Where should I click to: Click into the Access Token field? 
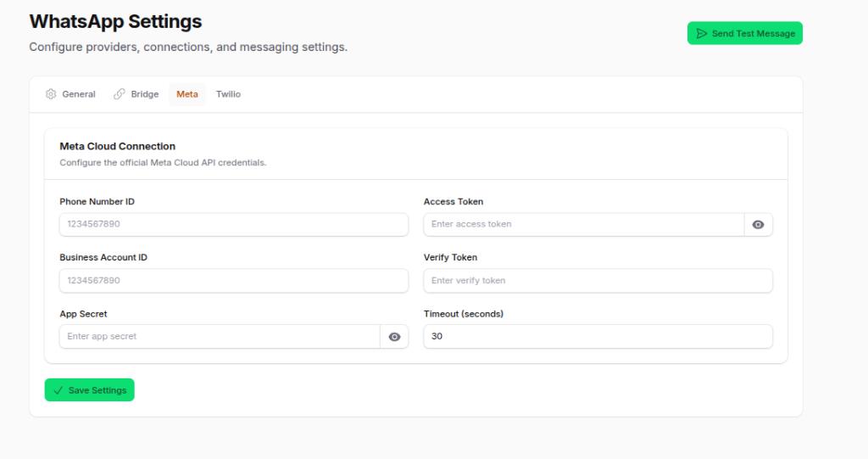pos(583,225)
